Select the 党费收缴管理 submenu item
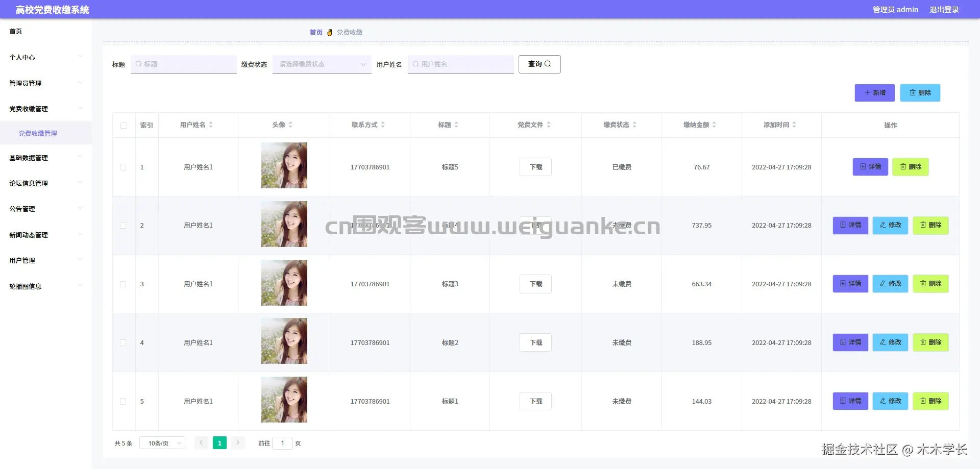This screenshot has height=469, width=980. (46, 133)
